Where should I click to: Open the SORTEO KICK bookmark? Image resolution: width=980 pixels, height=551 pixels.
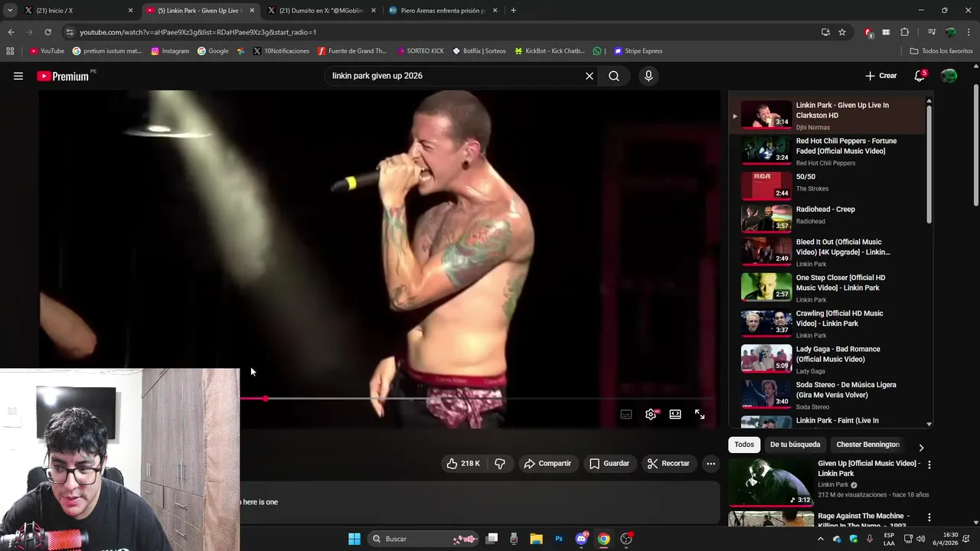point(420,51)
